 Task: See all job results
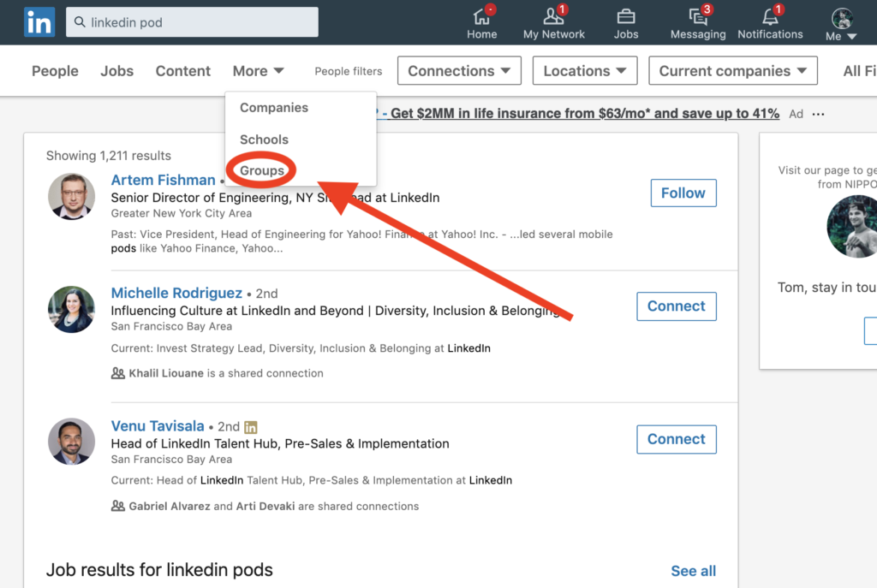pyautogui.click(x=693, y=571)
